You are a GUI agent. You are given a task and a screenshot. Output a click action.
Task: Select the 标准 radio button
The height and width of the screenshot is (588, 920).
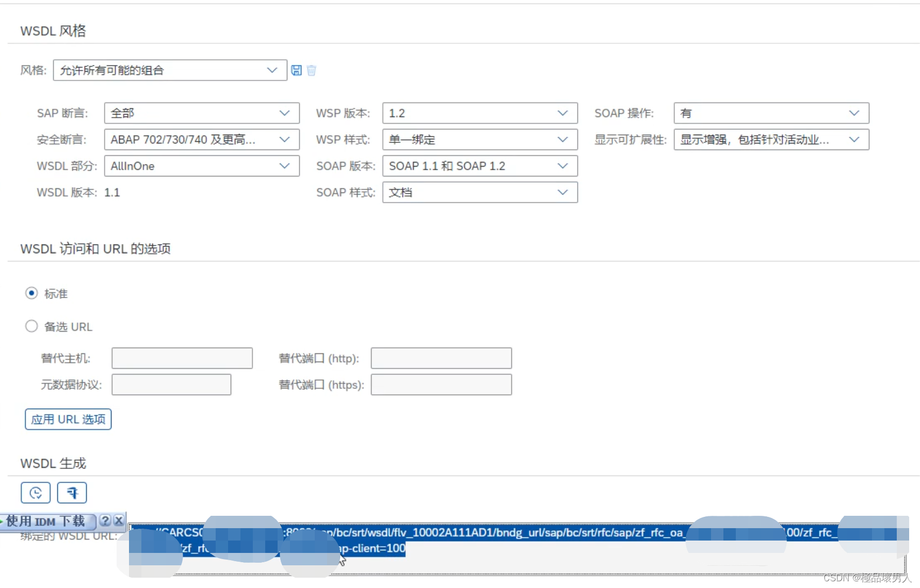[x=31, y=293]
